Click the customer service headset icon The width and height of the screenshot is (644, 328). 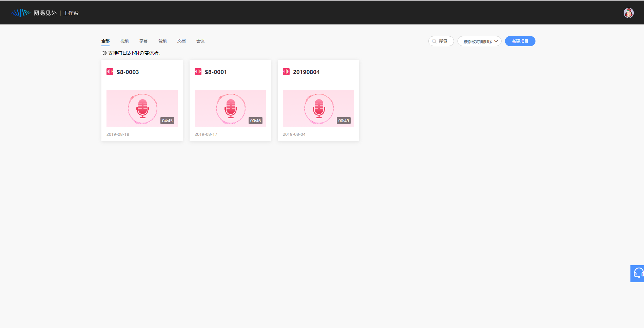(638, 273)
